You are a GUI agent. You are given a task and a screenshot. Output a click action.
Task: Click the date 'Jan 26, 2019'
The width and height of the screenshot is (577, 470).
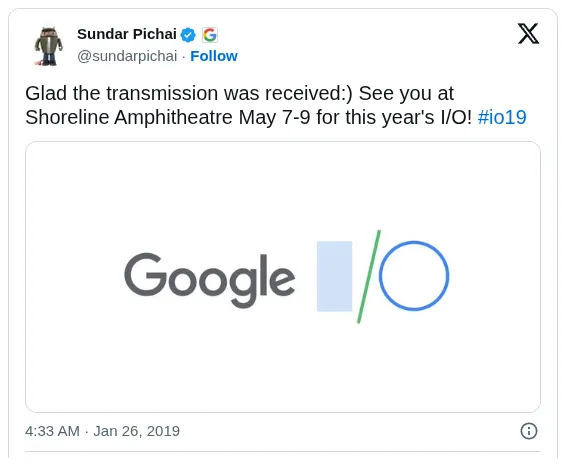[137, 431]
